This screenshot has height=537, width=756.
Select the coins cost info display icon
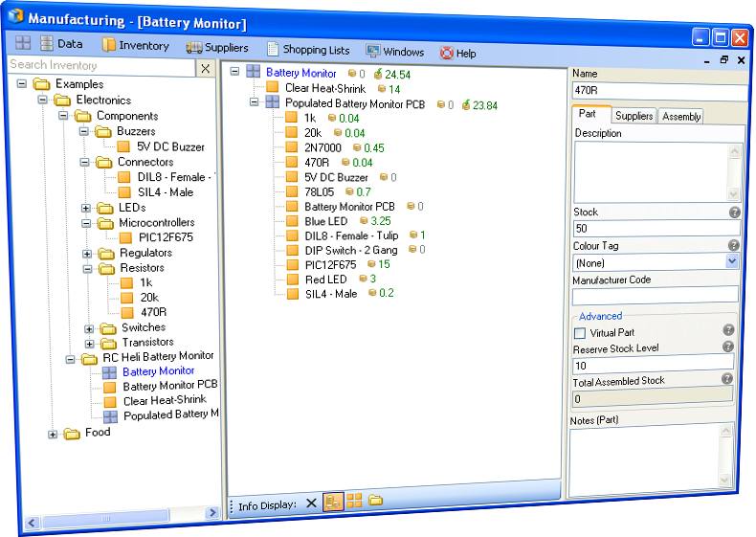click(x=333, y=501)
